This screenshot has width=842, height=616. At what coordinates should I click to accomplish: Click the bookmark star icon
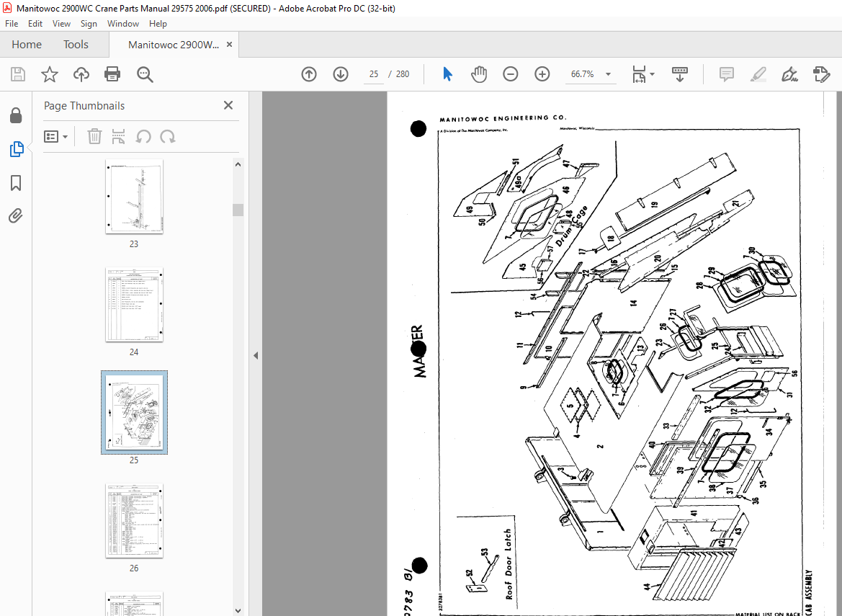(x=50, y=74)
